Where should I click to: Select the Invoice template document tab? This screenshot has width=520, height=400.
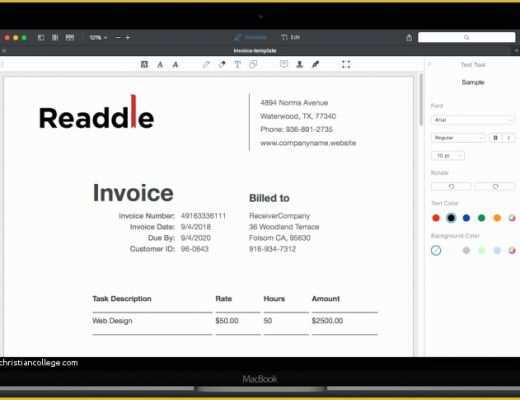click(255, 51)
